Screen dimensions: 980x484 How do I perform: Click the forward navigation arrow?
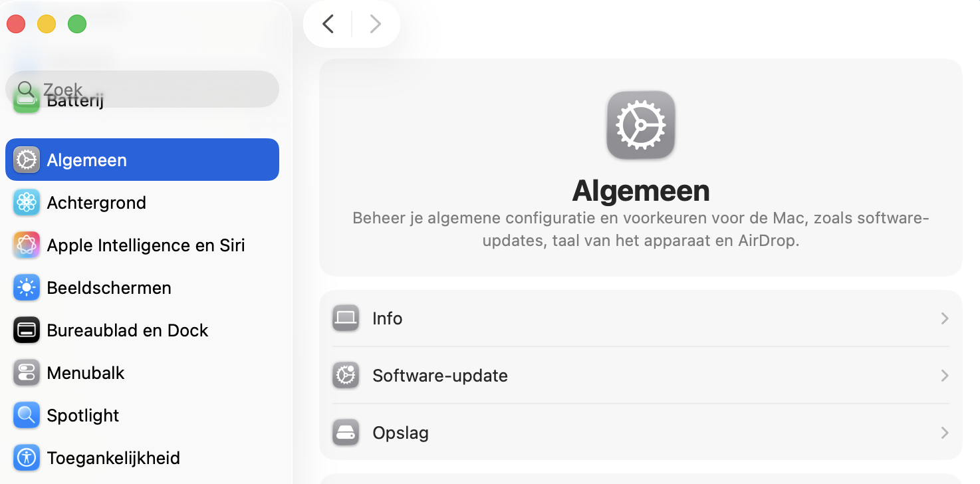(375, 23)
